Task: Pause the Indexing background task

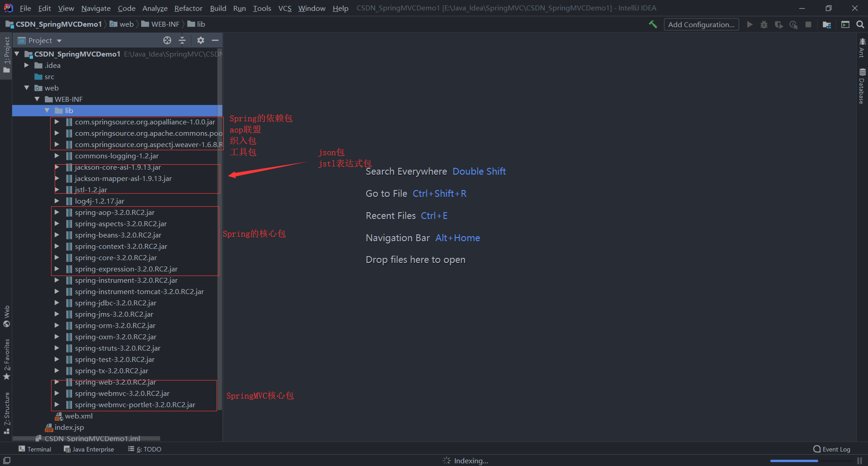Action: [859, 461]
